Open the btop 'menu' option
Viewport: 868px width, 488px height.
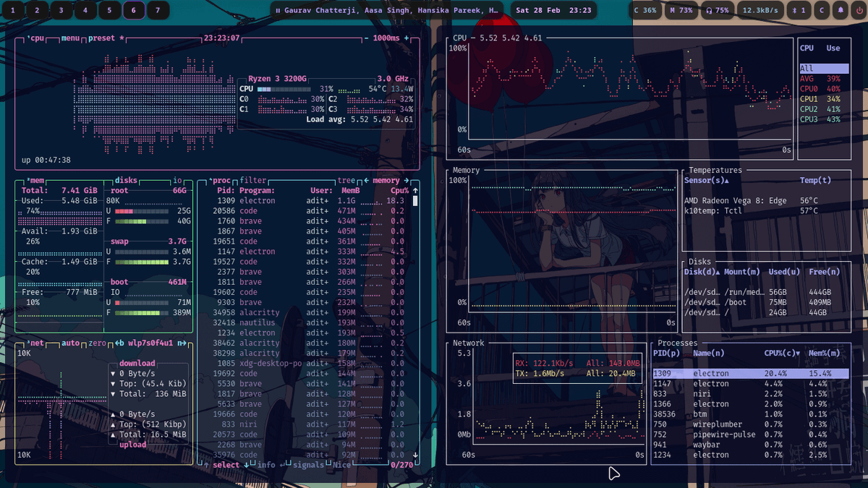pyautogui.click(x=70, y=38)
